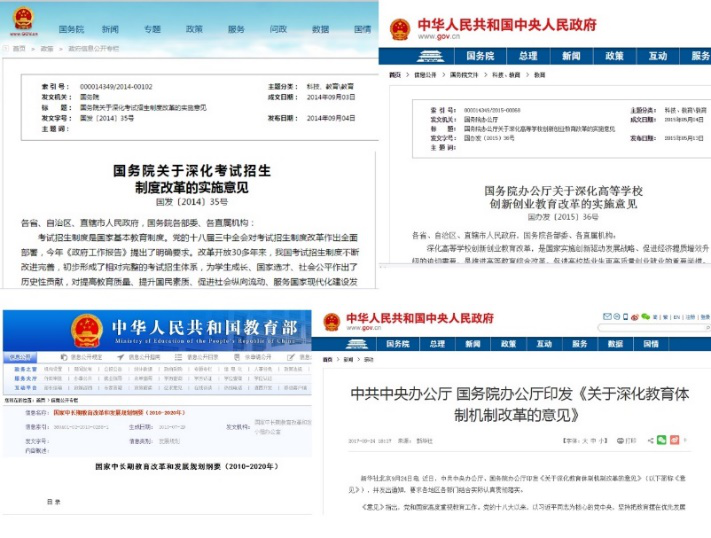Open 数据 in the light-blue top-left navigation
The image size is (711, 538).
click(320, 29)
